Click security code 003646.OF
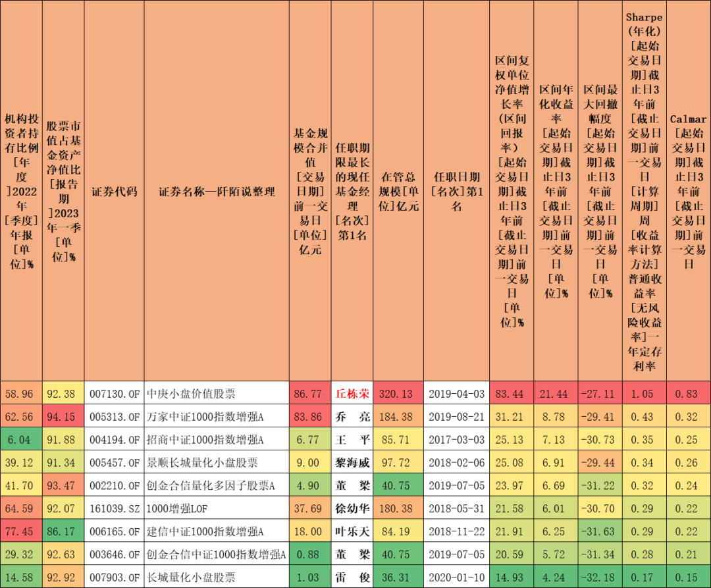This screenshot has width=711, height=588. tap(115, 554)
